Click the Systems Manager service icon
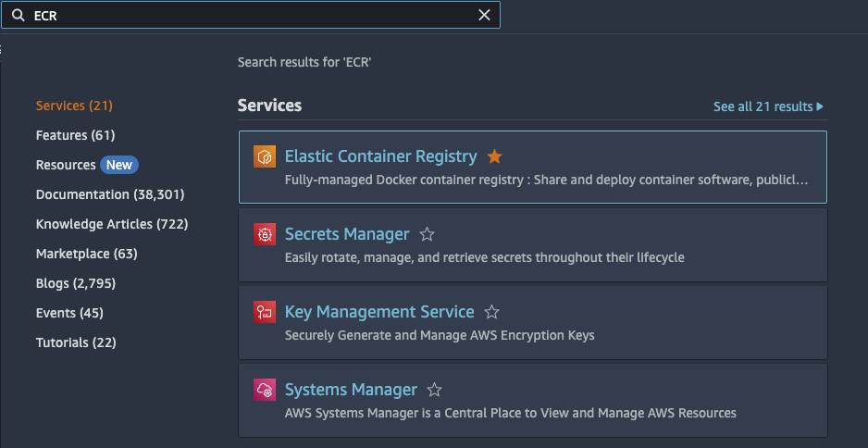This screenshot has height=448, width=868. click(x=265, y=391)
